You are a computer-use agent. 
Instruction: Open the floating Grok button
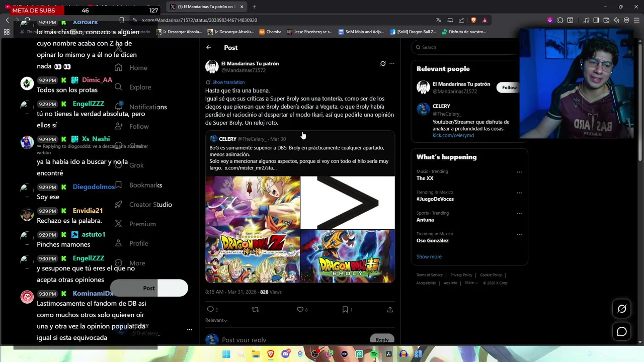622,309
